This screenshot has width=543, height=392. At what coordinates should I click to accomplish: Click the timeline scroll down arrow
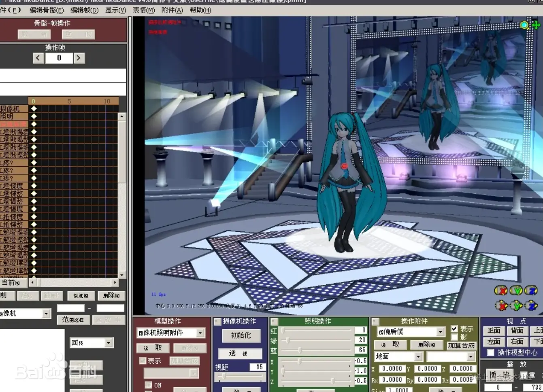coord(121,275)
